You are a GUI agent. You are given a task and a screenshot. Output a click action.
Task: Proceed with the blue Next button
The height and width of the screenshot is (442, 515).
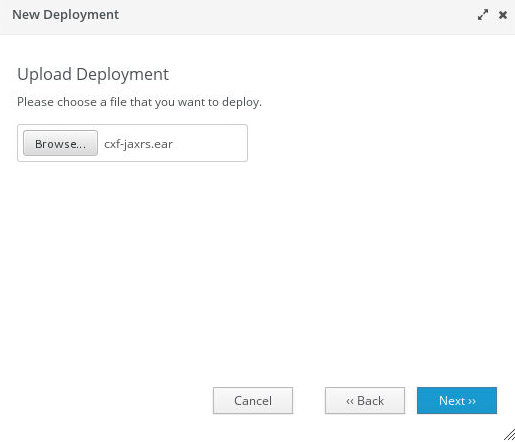tap(457, 400)
